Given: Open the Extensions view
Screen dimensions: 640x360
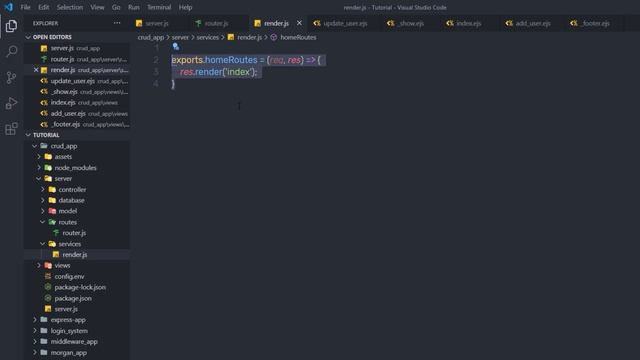Looking at the screenshot, I should 11,129.
